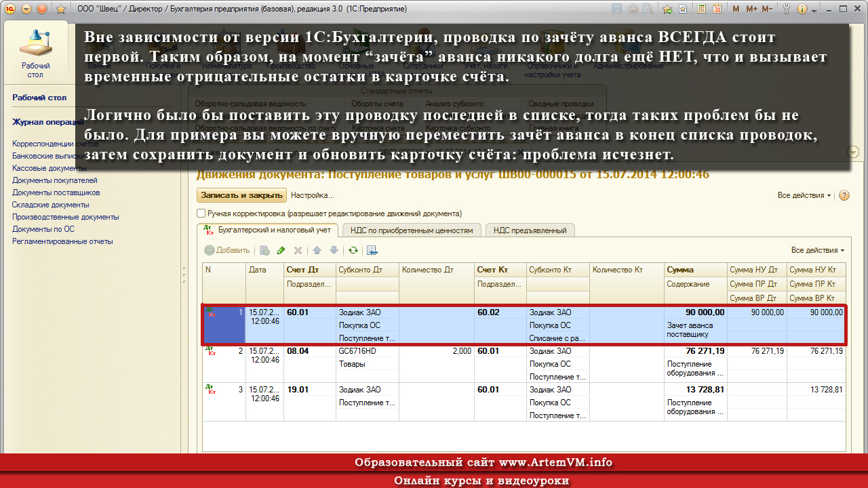Click the 19.01 debit account cell

click(310, 390)
